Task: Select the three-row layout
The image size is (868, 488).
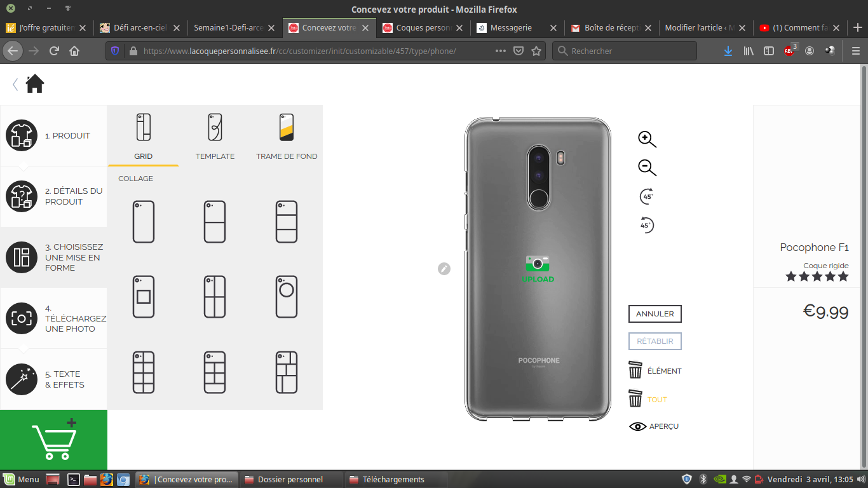Action: click(x=287, y=222)
